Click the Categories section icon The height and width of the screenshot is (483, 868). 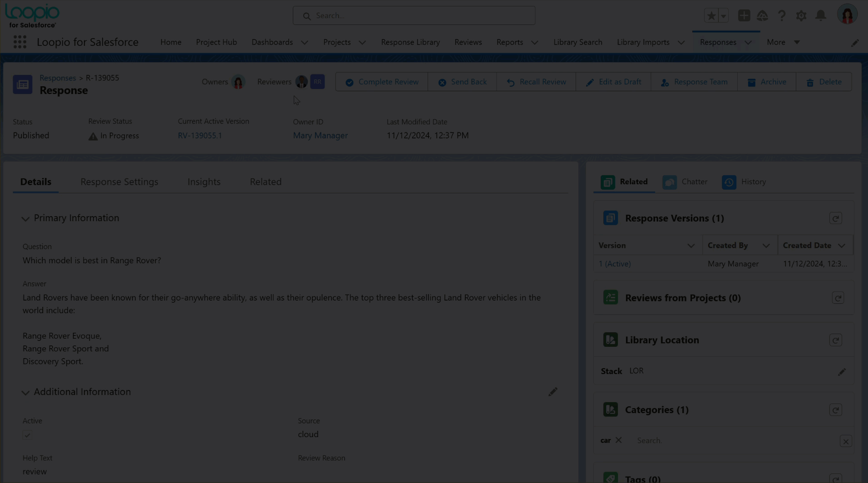tap(610, 410)
